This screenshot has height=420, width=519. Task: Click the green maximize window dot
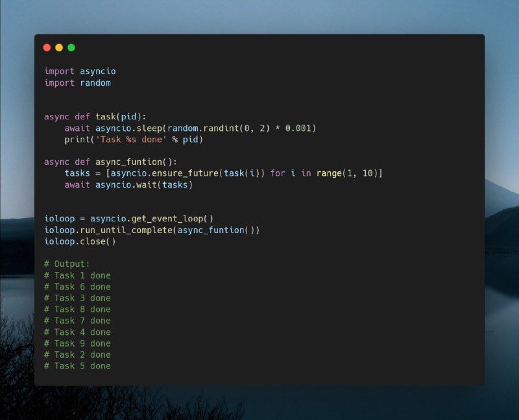coord(71,47)
